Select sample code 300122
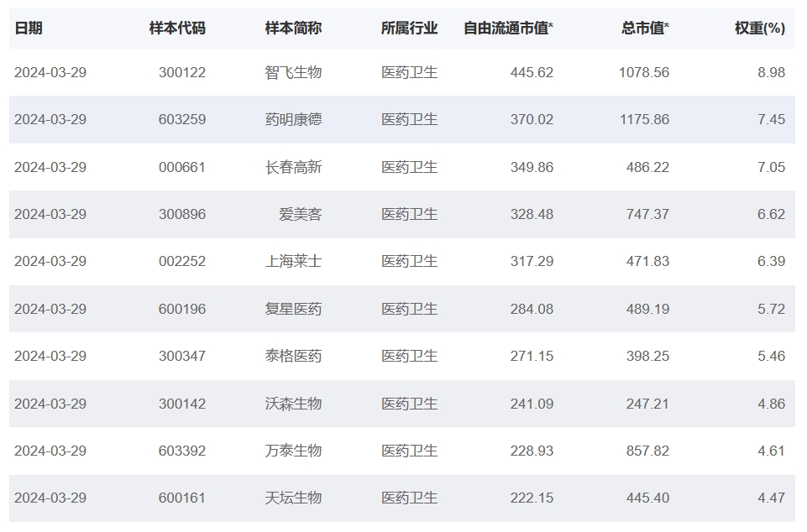The height and width of the screenshot is (532, 807). [x=182, y=72]
